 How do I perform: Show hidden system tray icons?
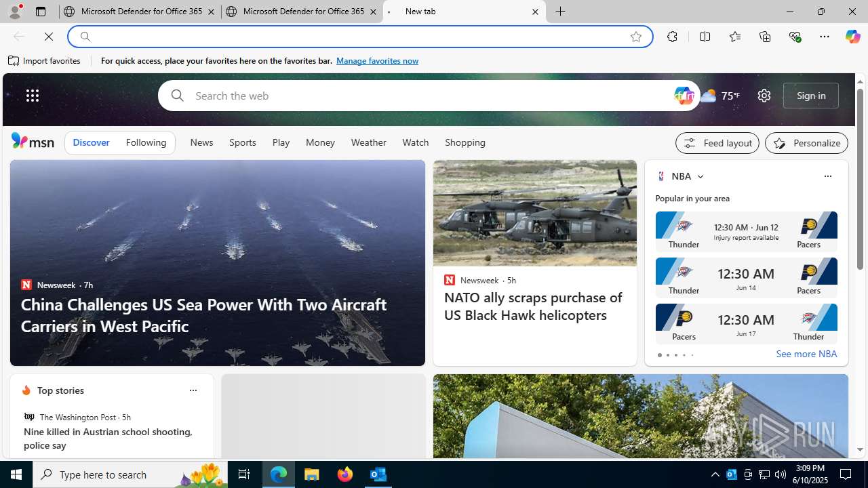(715, 474)
